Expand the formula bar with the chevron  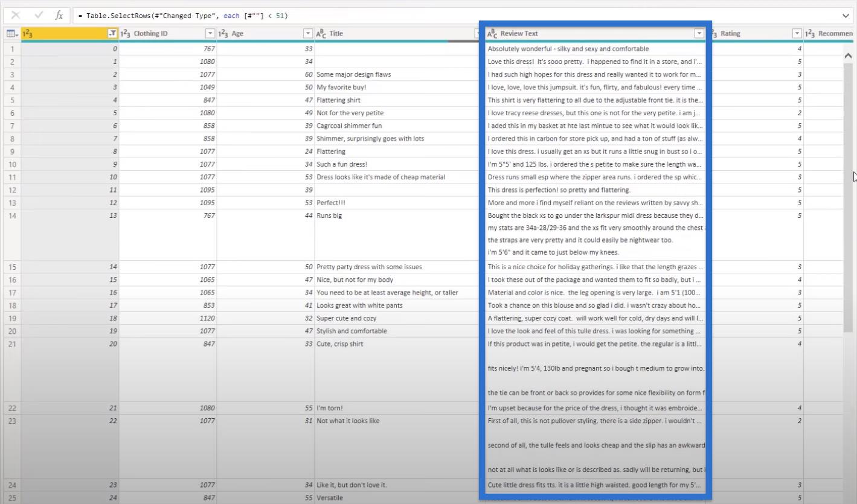tap(845, 16)
